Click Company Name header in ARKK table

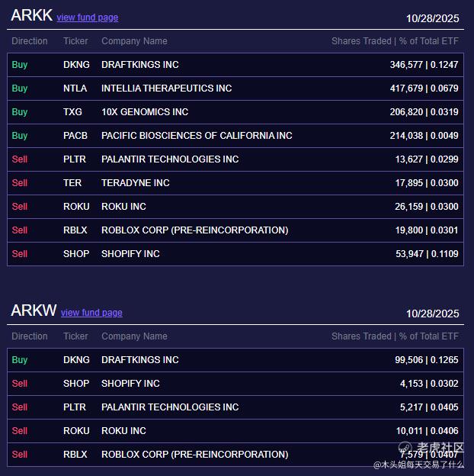click(x=134, y=41)
